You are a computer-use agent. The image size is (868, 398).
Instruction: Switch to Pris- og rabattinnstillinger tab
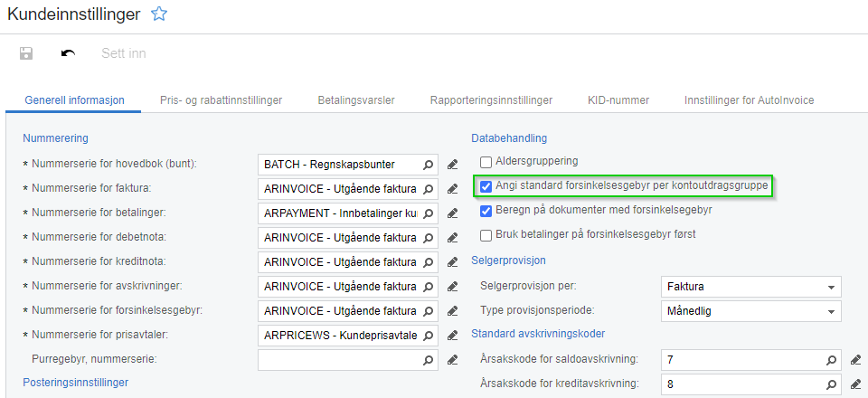coord(221,100)
